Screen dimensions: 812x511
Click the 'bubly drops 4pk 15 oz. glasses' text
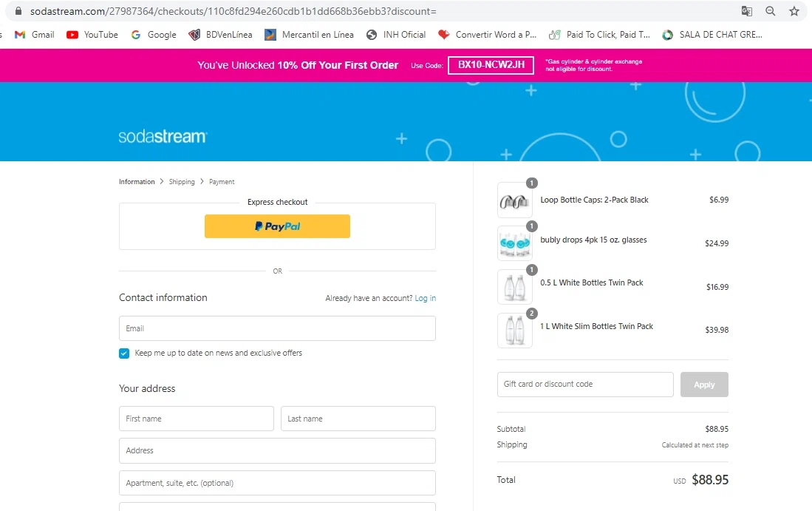(x=593, y=240)
